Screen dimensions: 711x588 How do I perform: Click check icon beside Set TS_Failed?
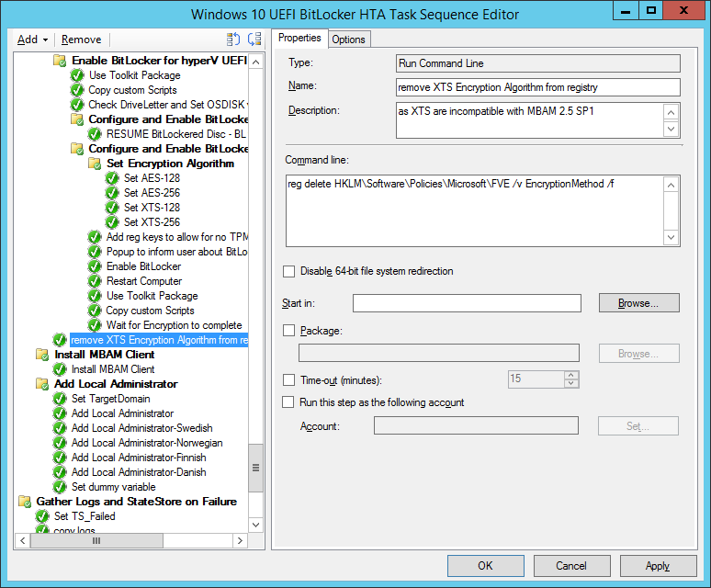[42, 516]
